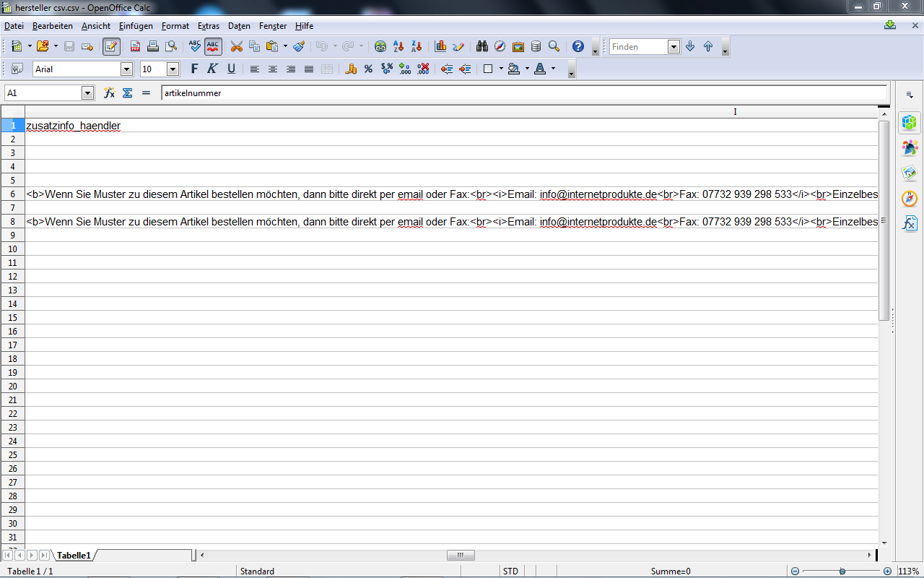Open OpenOffice Help question mark icon
Image resolution: width=924 pixels, height=578 pixels.
tap(578, 46)
